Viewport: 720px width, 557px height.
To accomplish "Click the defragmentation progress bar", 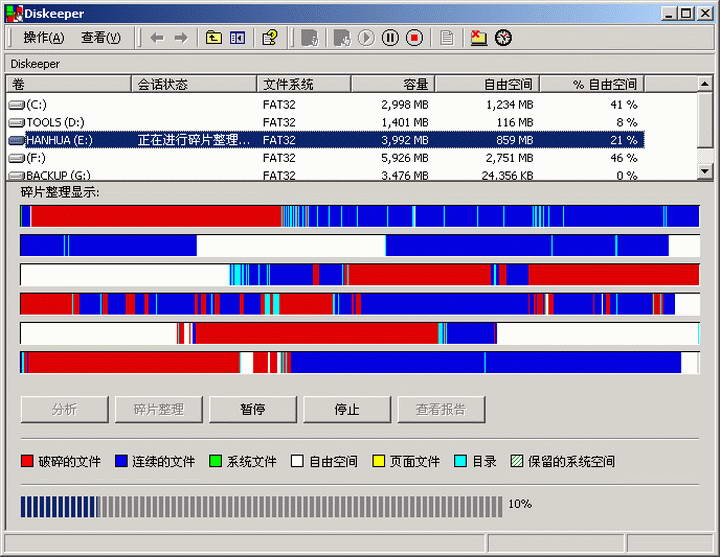I will coord(261,506).
